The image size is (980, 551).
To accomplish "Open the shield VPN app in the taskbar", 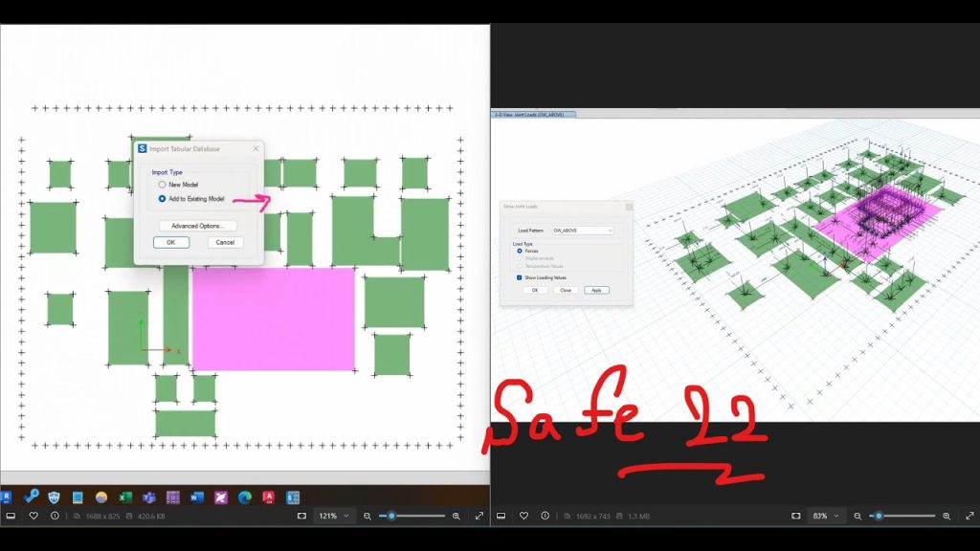I will 54,497.
